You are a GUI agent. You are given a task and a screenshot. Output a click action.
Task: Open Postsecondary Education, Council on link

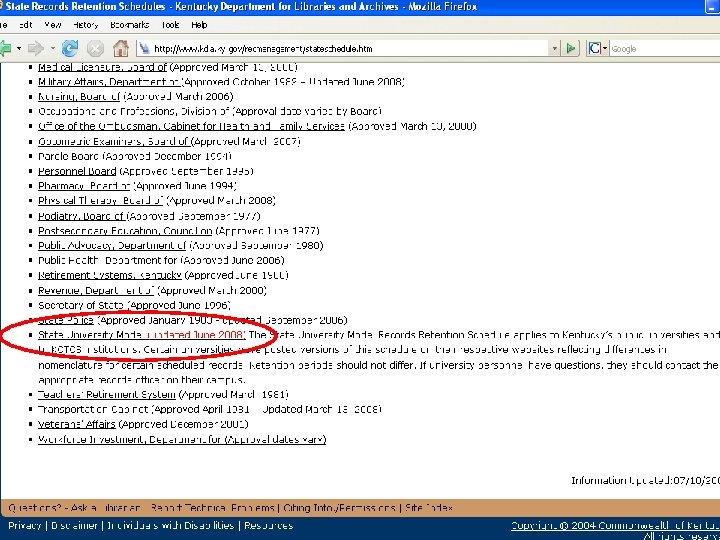[125, 231]
